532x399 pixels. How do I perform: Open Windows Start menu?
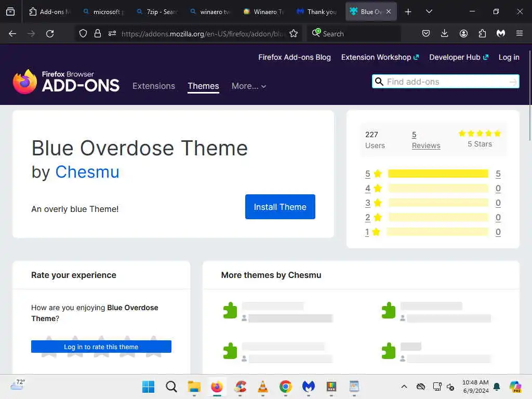click(x=148, y=387)
